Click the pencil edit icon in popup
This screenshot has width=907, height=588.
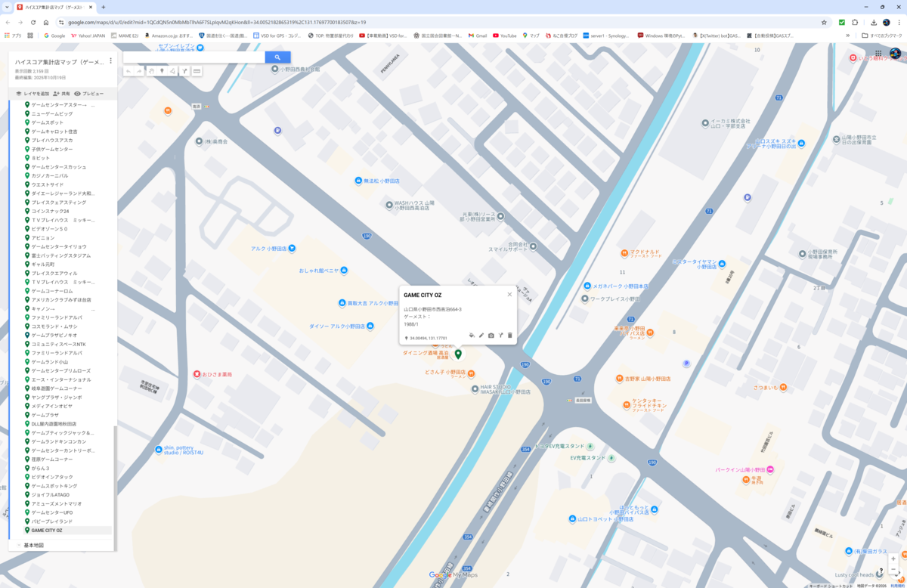481,335
